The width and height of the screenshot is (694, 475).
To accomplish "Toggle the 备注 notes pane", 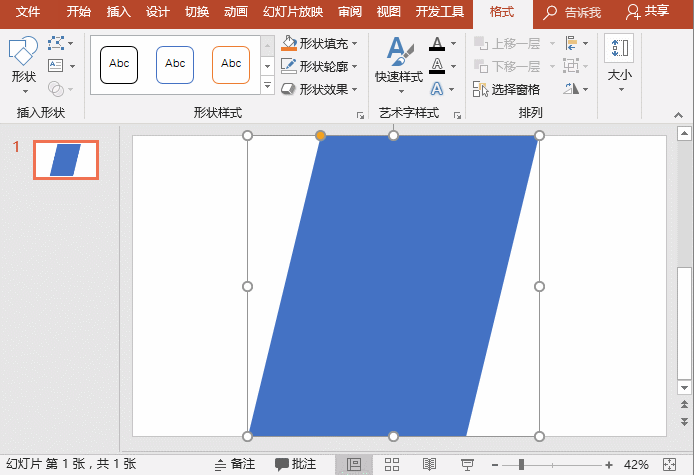I will coord(234,465).
